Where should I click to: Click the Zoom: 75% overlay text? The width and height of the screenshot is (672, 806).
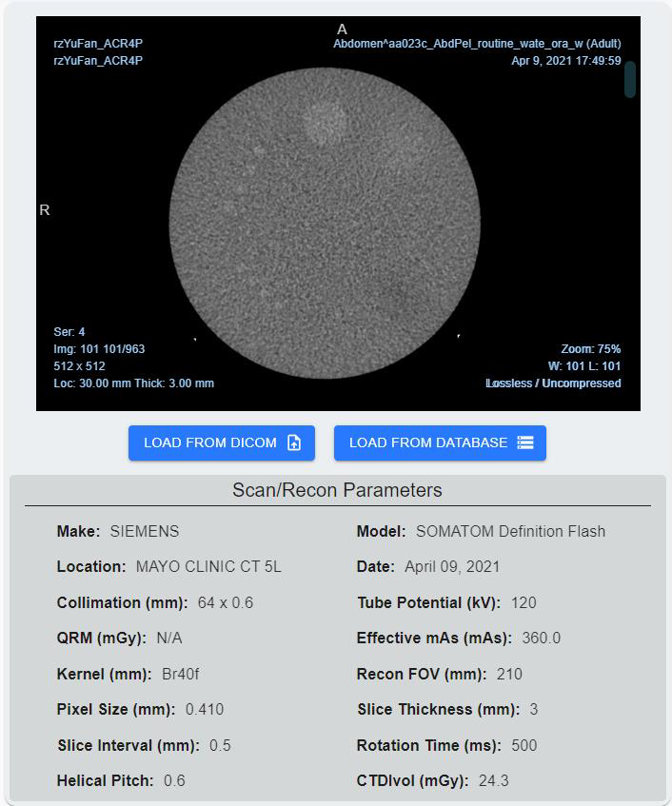point(590,349)
